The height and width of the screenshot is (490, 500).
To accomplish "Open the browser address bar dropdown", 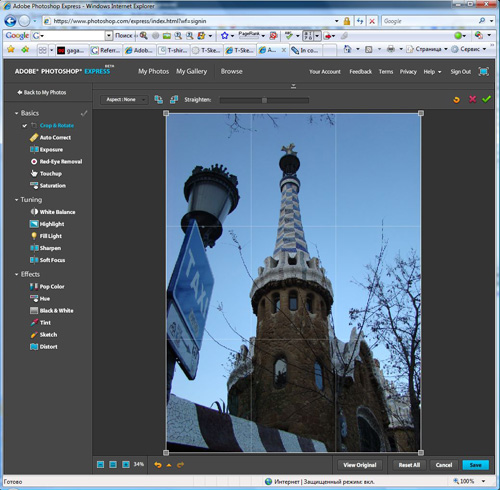I will click(x=337, y=21).
